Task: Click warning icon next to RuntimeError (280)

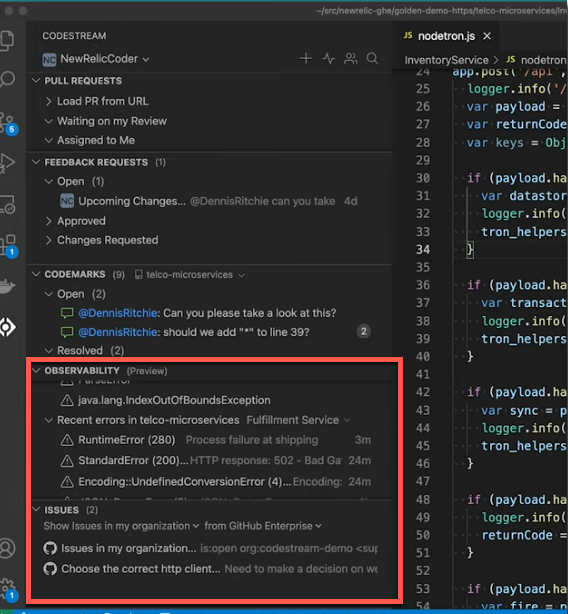Action: point(67,440)
